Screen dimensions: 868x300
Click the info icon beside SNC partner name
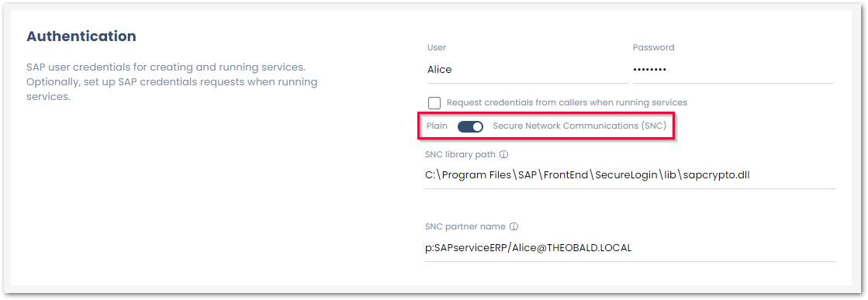pos(514,226)
